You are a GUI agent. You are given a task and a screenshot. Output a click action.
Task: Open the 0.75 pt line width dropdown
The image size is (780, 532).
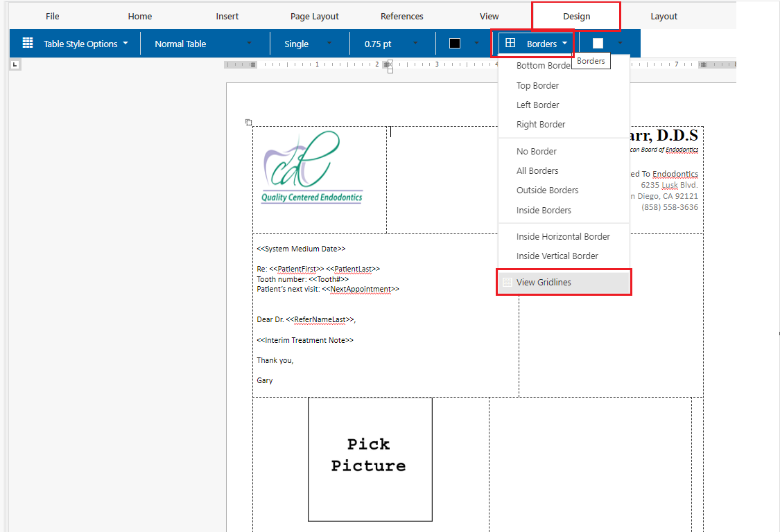415,44
